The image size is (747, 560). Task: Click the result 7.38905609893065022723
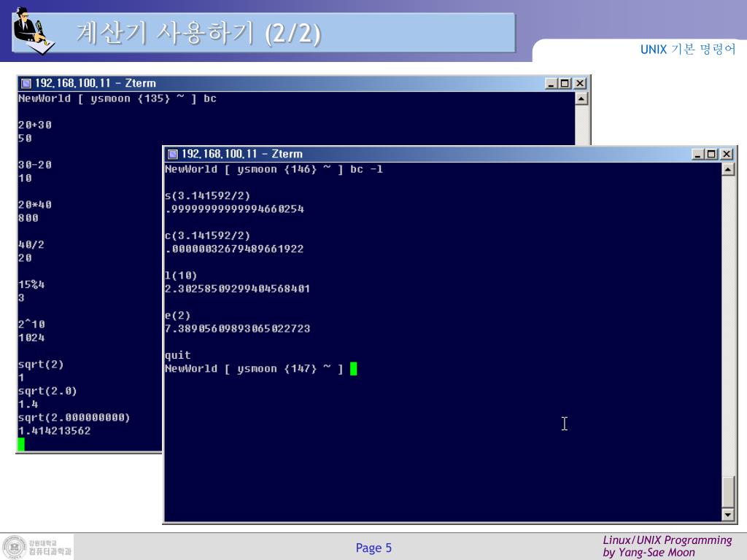coord(237,329)
